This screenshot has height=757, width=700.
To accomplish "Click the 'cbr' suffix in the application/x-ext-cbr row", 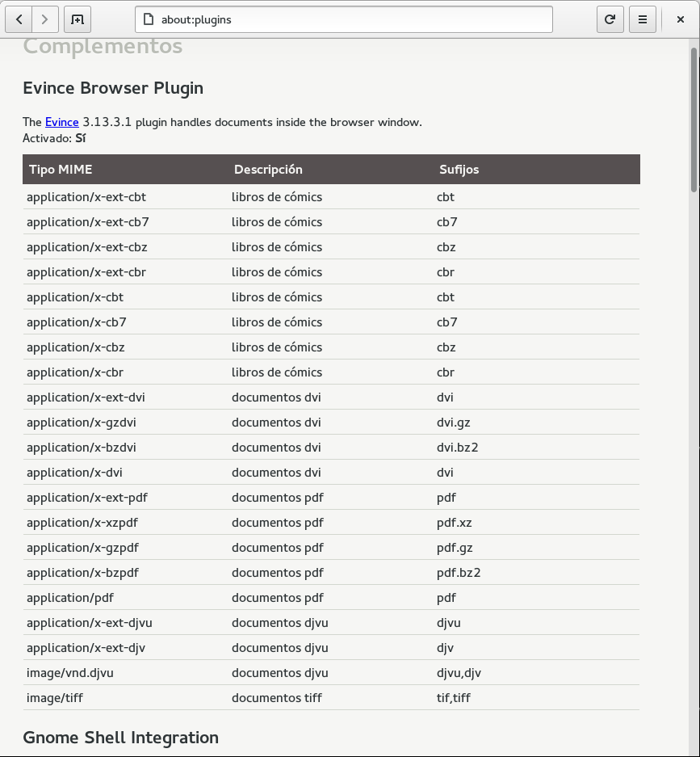I will click(x=446, y=272).
